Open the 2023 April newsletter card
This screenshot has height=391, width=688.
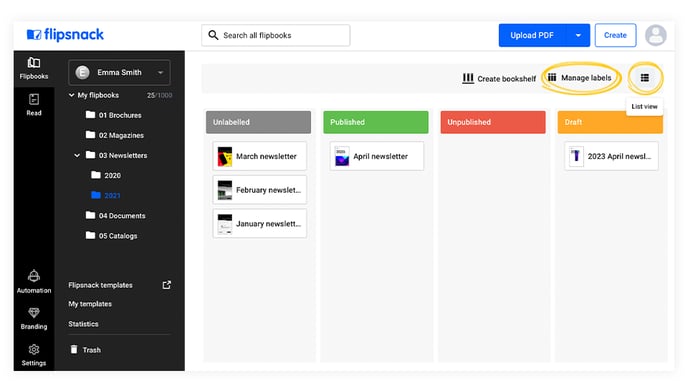click(612, 156)
